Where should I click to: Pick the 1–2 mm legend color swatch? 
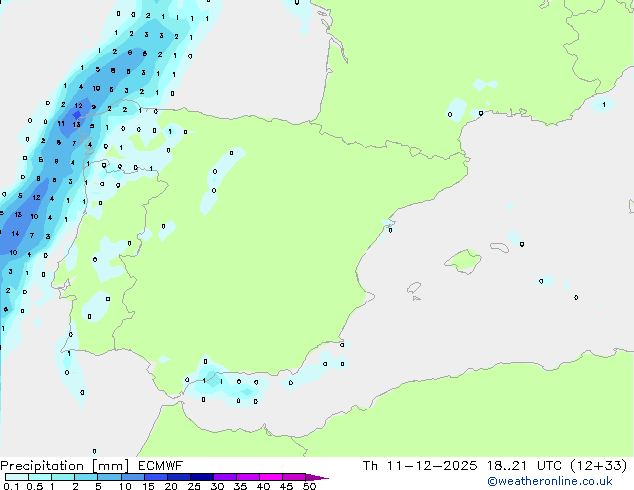click(x=63, y=477)
